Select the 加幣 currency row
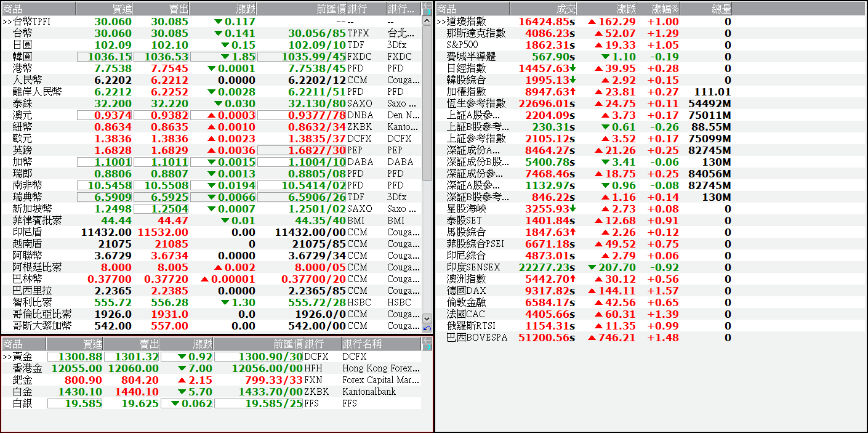The height and width of the screenshot is (433, 868). tap(211, 162)
